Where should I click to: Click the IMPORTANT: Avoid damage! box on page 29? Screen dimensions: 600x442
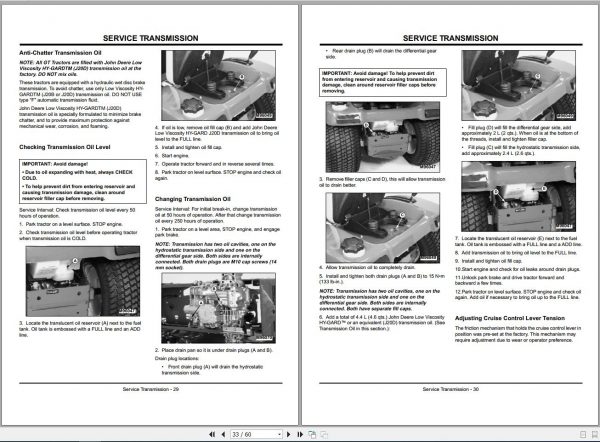[83, 181]
